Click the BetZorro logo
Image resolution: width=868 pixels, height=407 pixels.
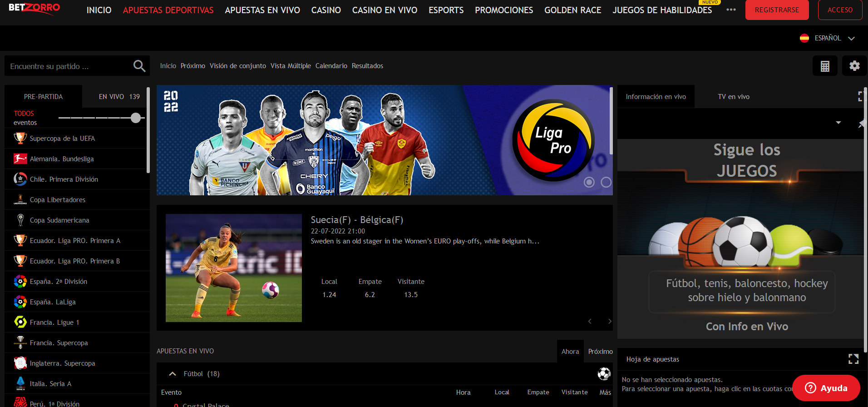35,8
